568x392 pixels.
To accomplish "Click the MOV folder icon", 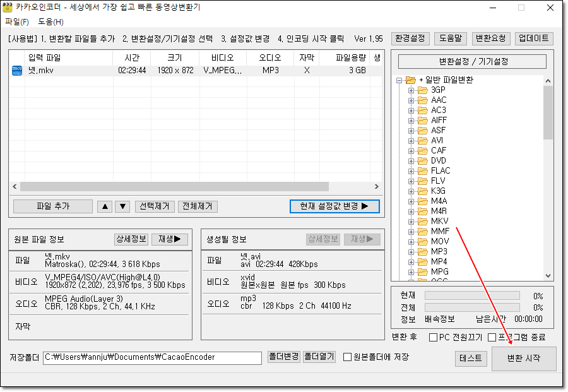I will click(422, 242).
